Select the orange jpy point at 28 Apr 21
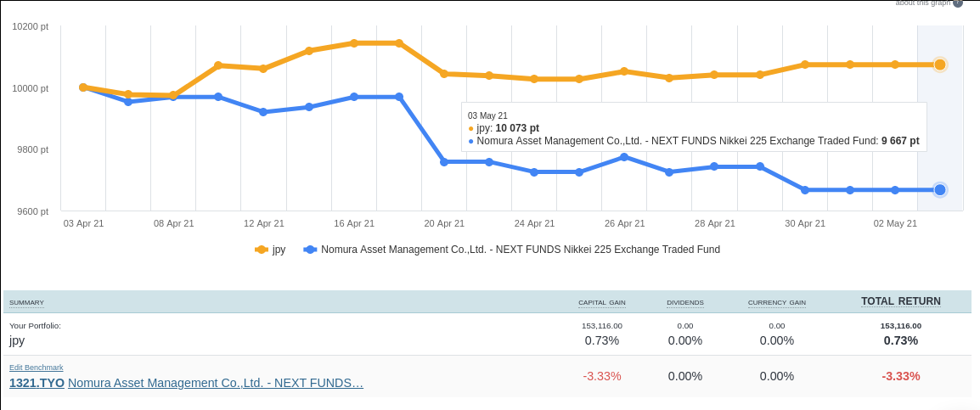 coord(714,75)
